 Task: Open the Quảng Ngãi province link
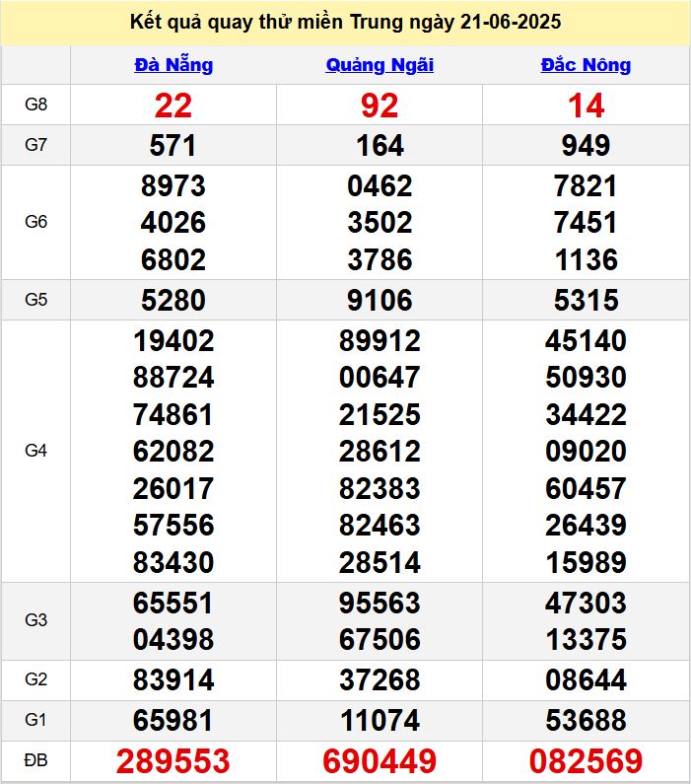point(380,65)
